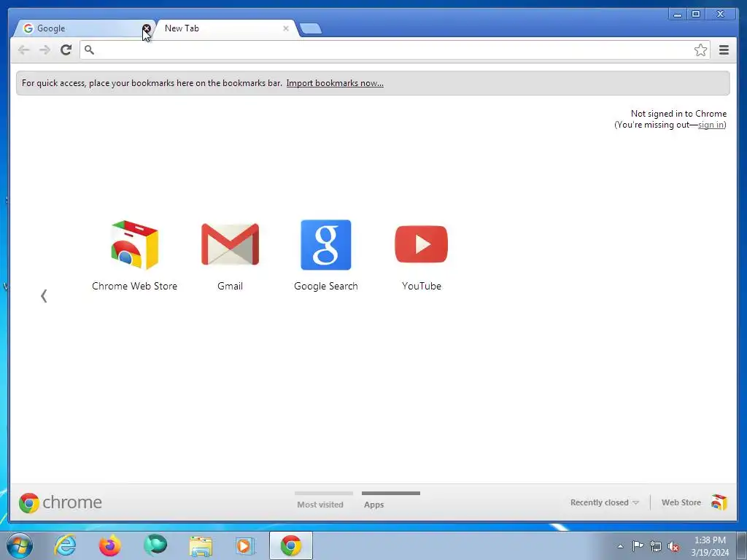Click the muted volume tray icon
The image size is (747, 560).
(673, 547)
